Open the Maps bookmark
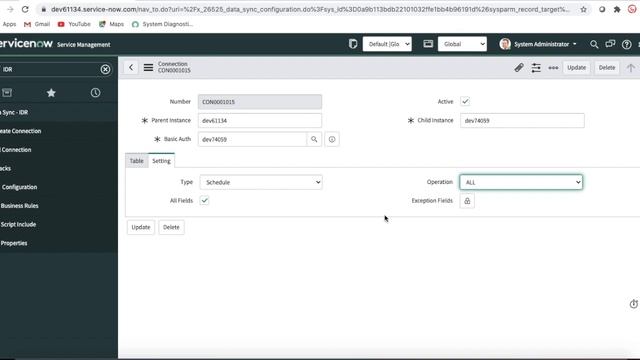 click(111, 24)
